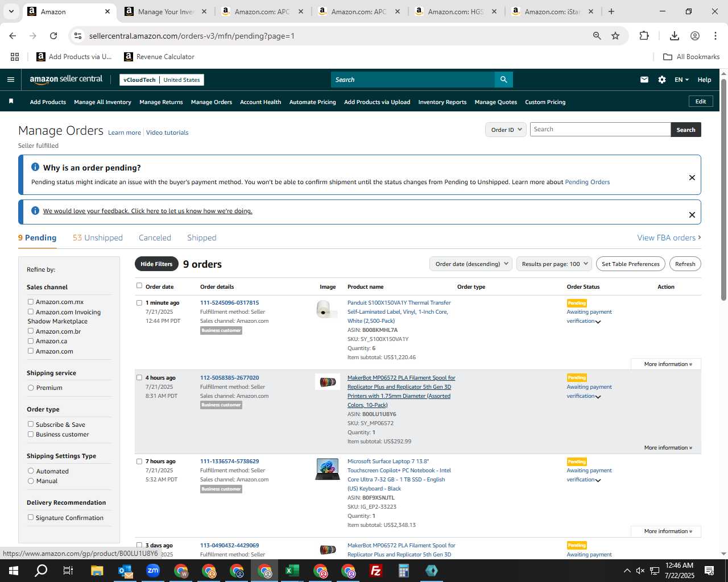The image size is (728, 582).
Task: Open a new browser tab
Action: 611,11
